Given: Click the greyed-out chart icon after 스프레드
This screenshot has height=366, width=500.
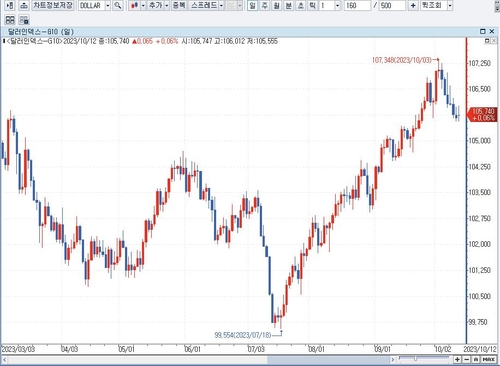Looking at the screenshot, I should click(x=231, y=5).
